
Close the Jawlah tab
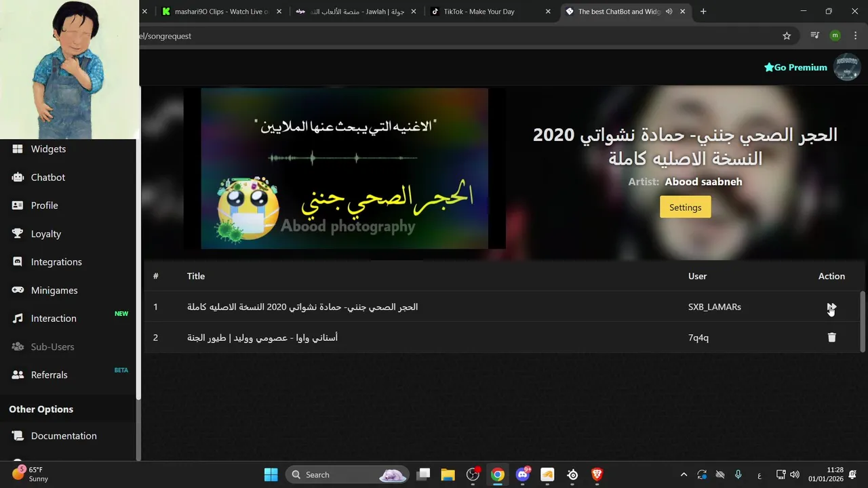[x=414, y=12]
